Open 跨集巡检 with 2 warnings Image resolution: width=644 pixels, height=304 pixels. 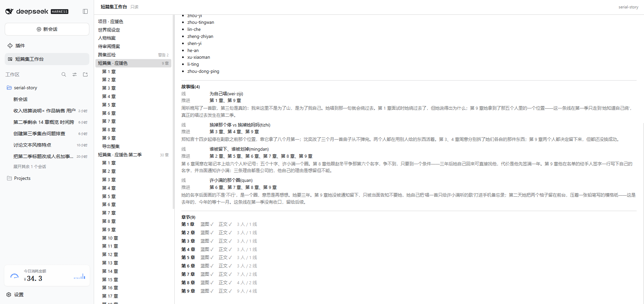pos(133,55)
